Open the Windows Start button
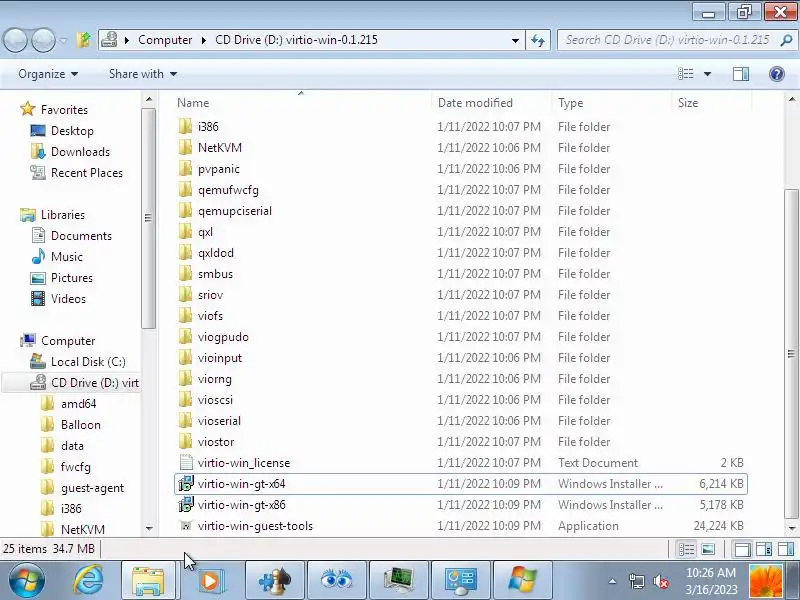Image resolution: width=800 pixels, height=600 pixels. point(27,581)
